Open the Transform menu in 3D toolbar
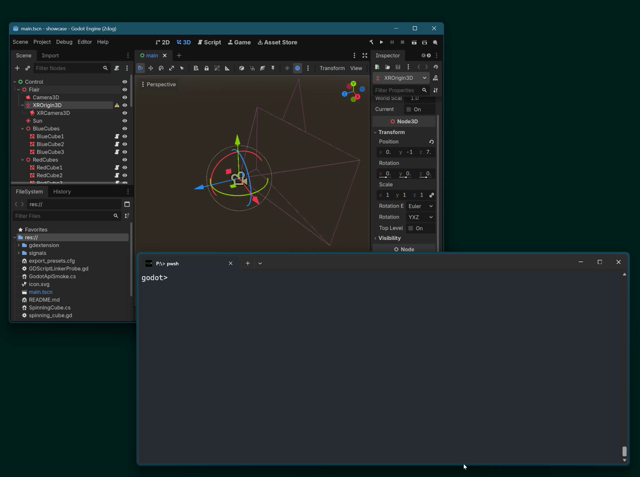Image resolution: width=640 pixels, height=477 pixels. [332, 68]
